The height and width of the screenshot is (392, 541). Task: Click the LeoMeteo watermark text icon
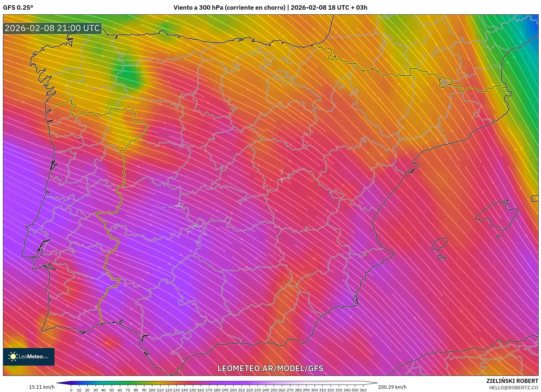34,357
